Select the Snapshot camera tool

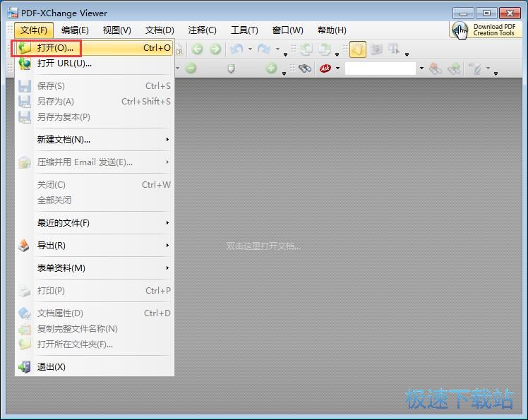[376, 49]
